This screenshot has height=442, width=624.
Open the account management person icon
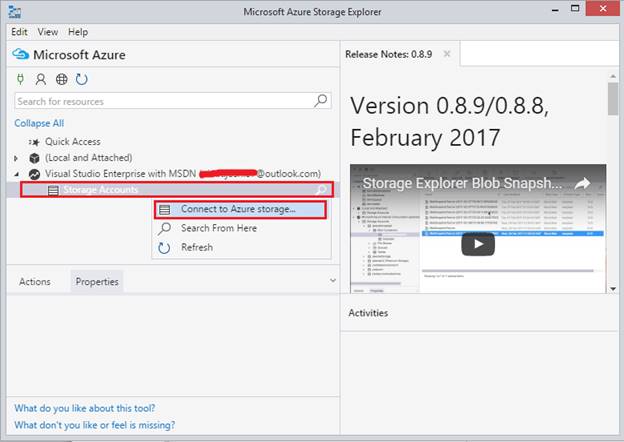(x=41, y=79)
